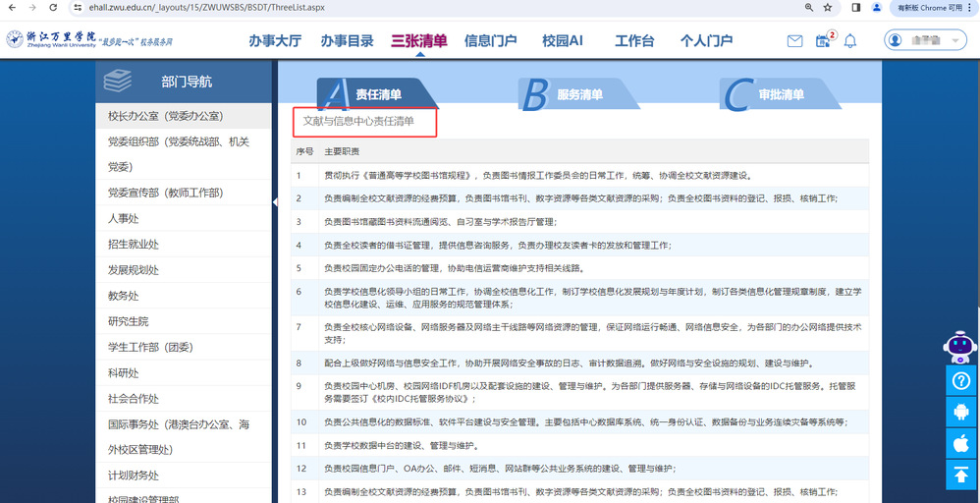Expand the user account dropdown

(925, 40)
